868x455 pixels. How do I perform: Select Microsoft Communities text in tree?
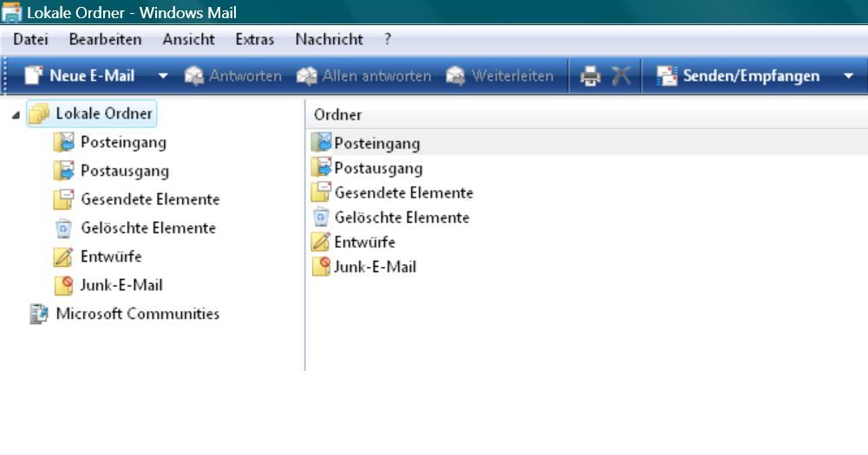[138, 314]
